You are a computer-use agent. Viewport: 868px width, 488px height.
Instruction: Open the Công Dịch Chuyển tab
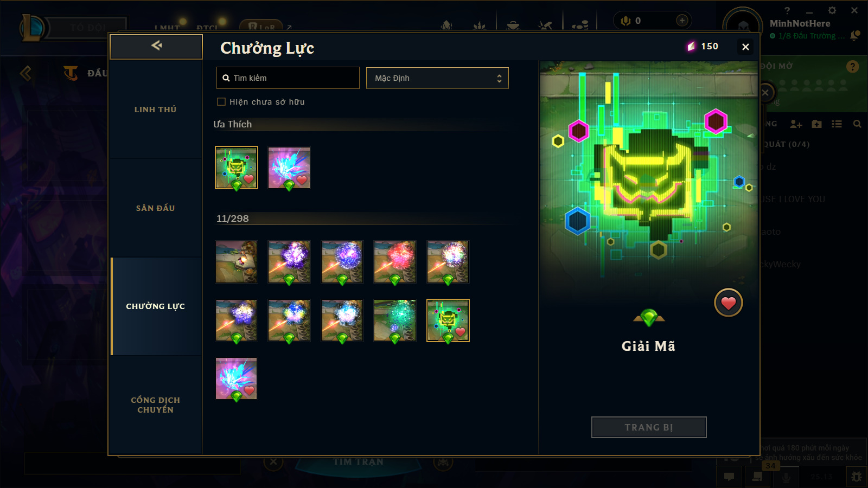coord(156,405)
